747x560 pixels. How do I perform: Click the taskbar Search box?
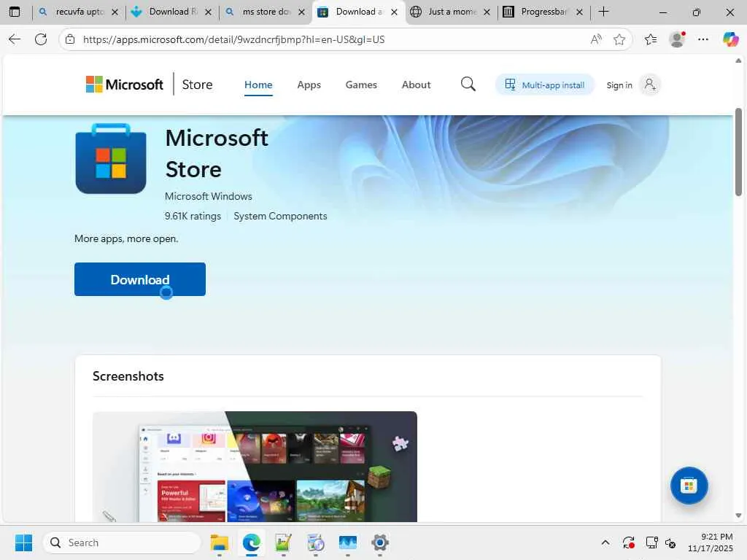click(122, 542)
